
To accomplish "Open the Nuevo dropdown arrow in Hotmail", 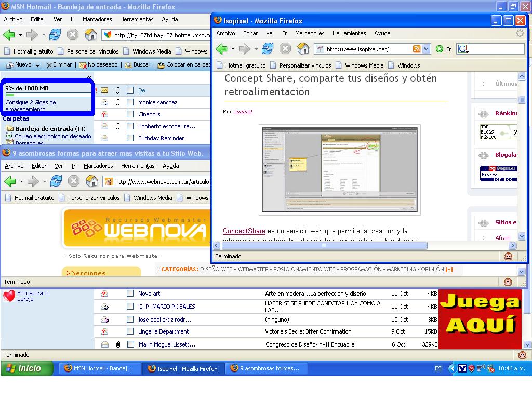I will [37, 65].
